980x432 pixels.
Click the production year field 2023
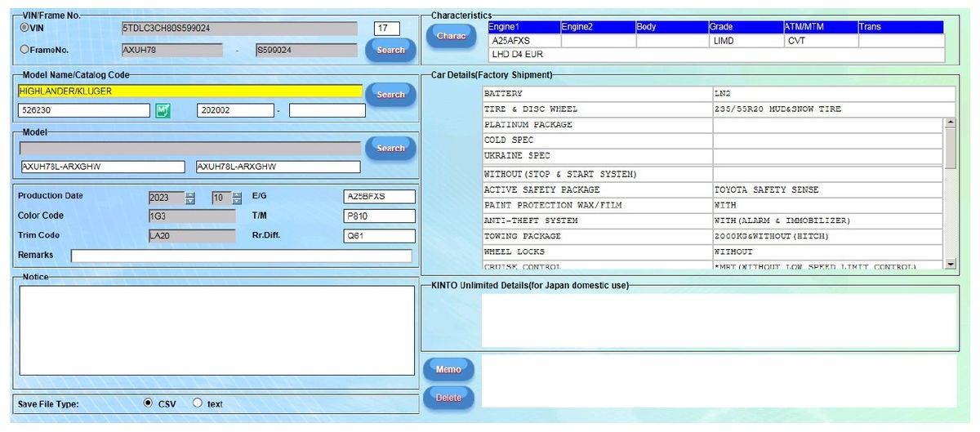coord(167,198)
